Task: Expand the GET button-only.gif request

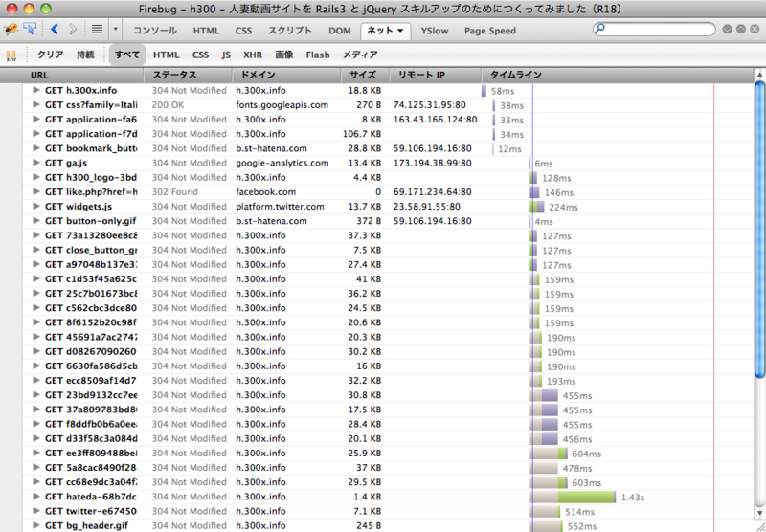Action: pyautogui.click(x=36, y=221)
